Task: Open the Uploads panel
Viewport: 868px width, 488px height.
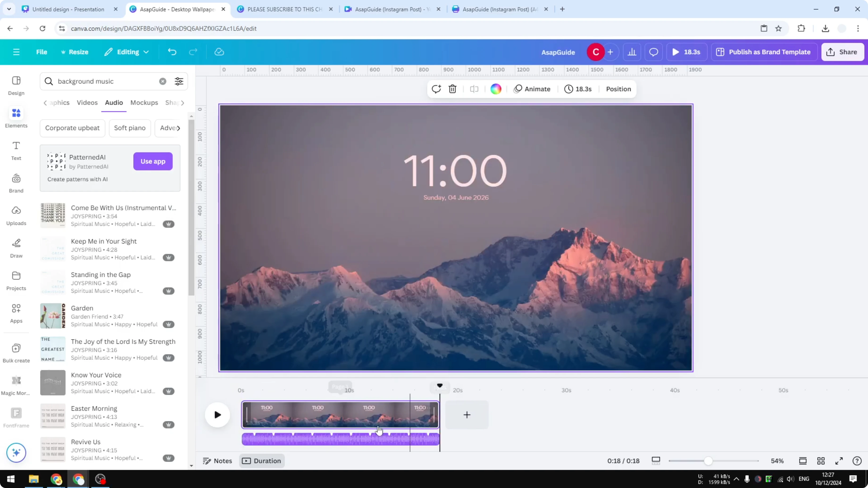Action: pos(16,215)
